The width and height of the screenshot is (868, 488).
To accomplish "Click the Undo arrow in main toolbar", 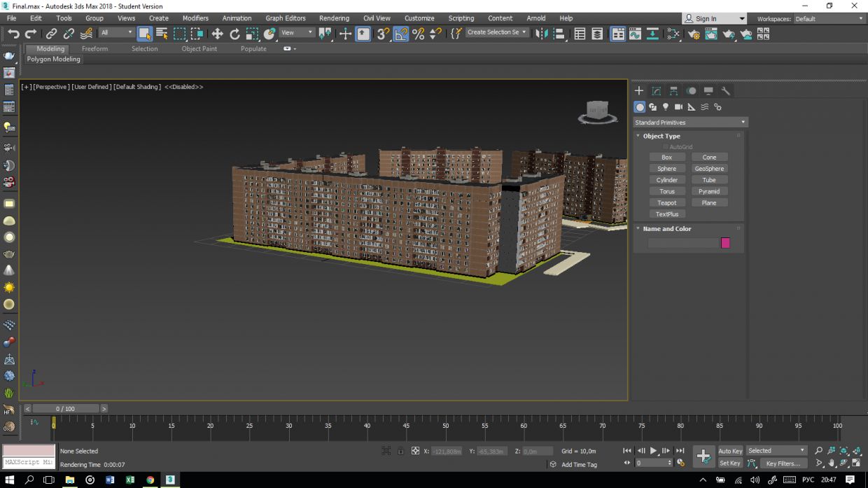I will [13, 34].
